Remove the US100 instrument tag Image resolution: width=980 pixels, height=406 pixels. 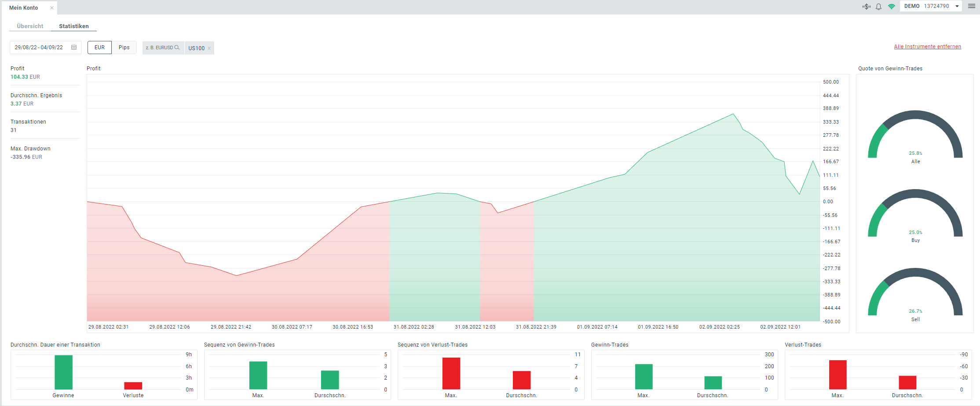[x=209, y=48]
